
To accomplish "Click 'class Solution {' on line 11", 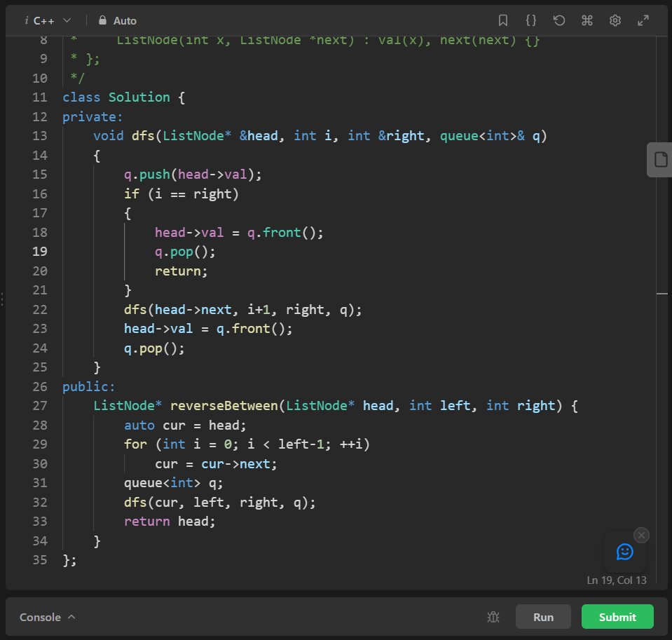I will click(x=123, y=97).
